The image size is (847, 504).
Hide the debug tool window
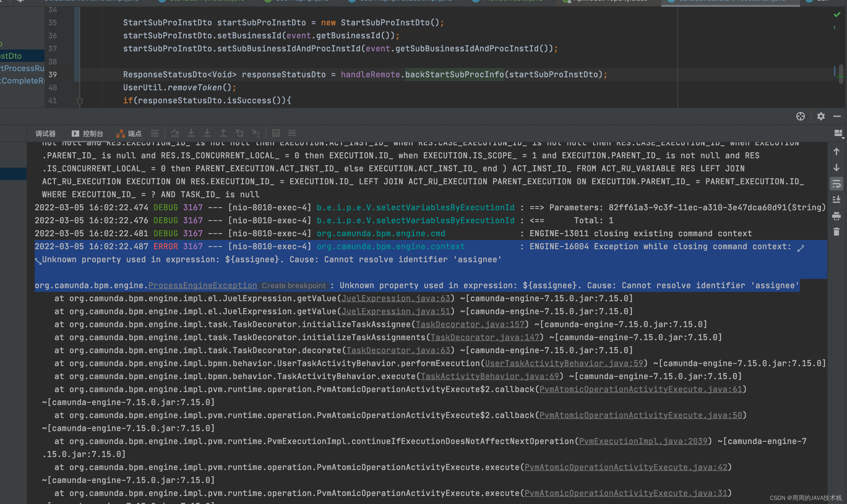[x=837, y=117]
